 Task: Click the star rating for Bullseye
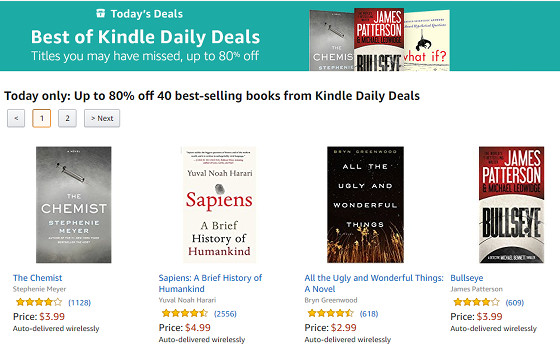(476, 302)
